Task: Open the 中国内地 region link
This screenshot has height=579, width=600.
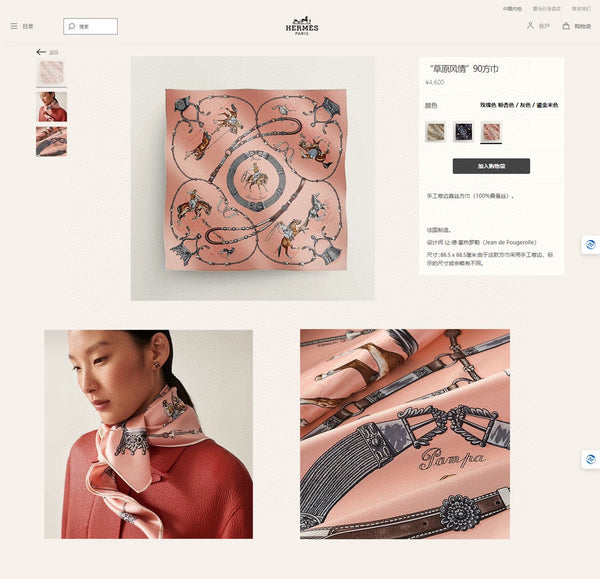Action: (x=512, y=8)
